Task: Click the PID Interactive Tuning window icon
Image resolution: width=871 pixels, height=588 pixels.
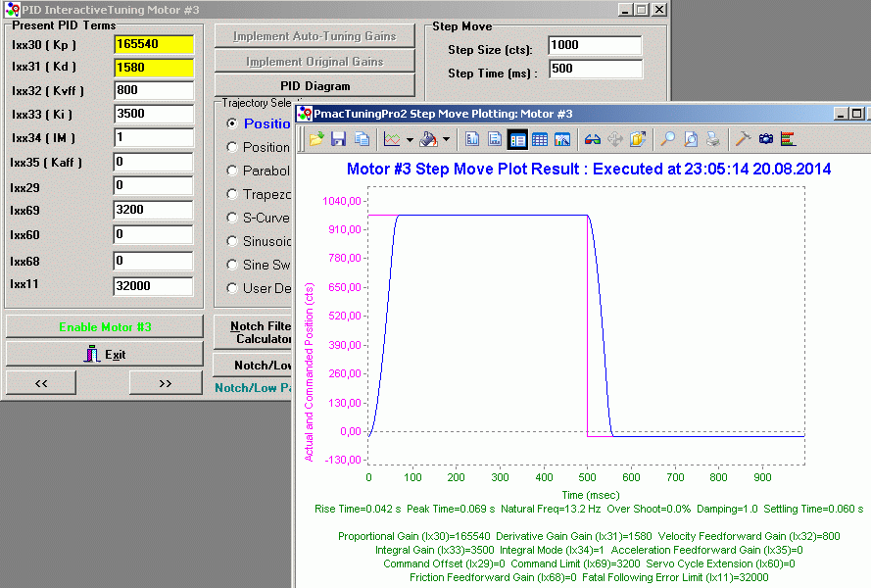Action: [12, 10]
